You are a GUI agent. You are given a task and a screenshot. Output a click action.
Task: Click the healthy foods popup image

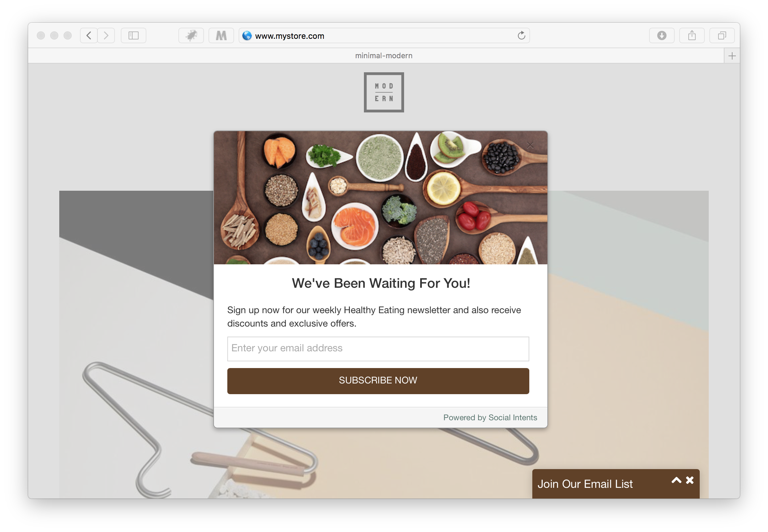point(381,198)
